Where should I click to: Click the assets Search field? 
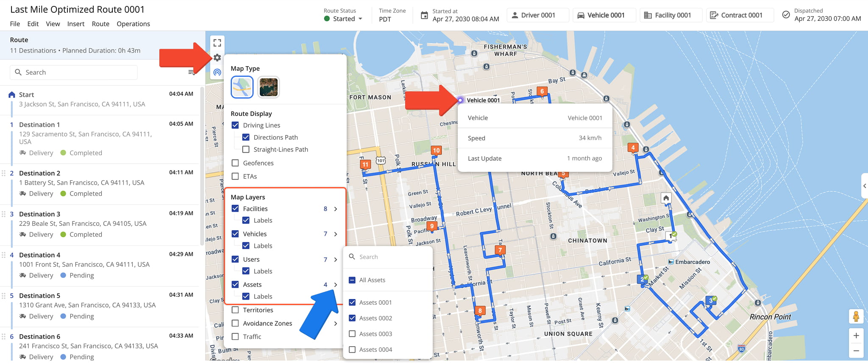(388, 257)
